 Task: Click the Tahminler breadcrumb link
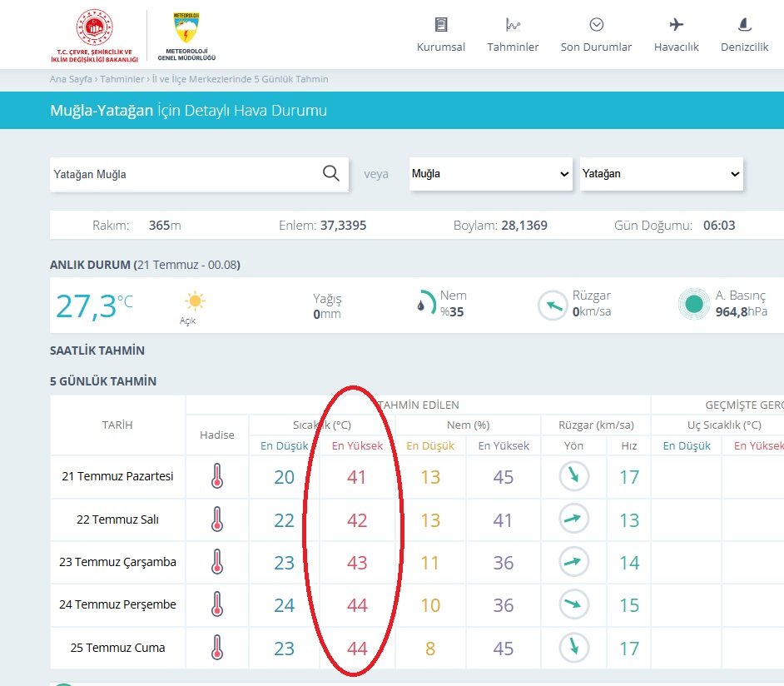pyautogui.click(x=122, y=79)
